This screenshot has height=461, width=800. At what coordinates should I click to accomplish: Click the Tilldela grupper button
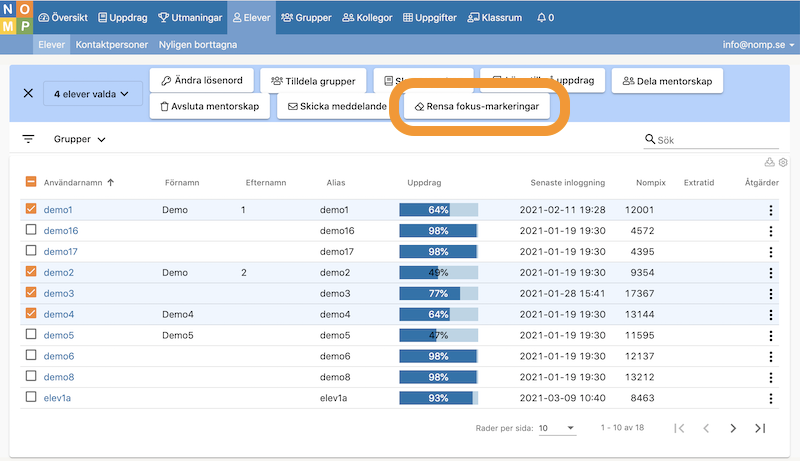[x=313, y=81]
